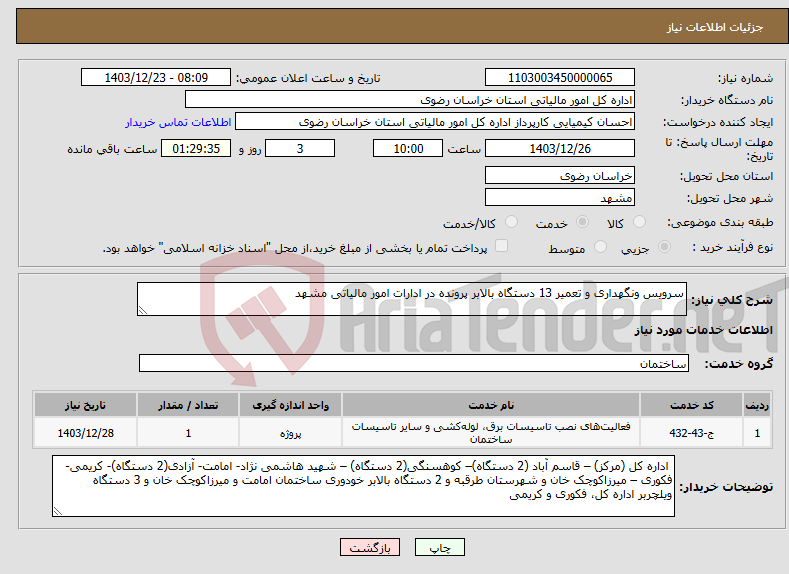789x574 pixels.
Task: Click the جزئیات اطلاعات نیاز header title
Action: coord(715,27)
